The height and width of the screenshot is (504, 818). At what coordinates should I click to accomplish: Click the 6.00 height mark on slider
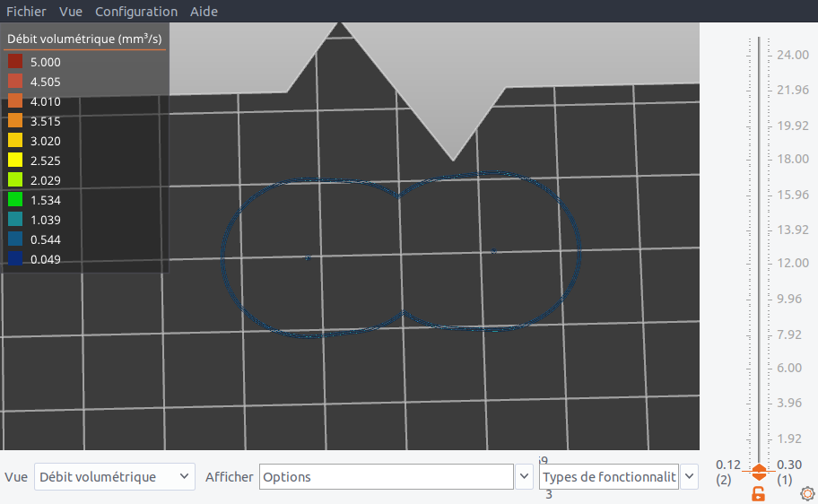tap(788, 368)
